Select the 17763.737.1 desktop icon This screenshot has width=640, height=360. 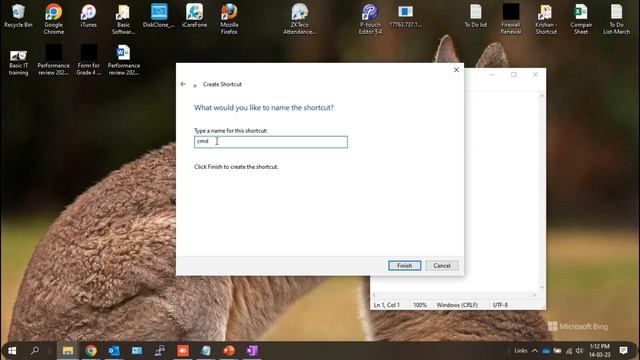(405, 16)
